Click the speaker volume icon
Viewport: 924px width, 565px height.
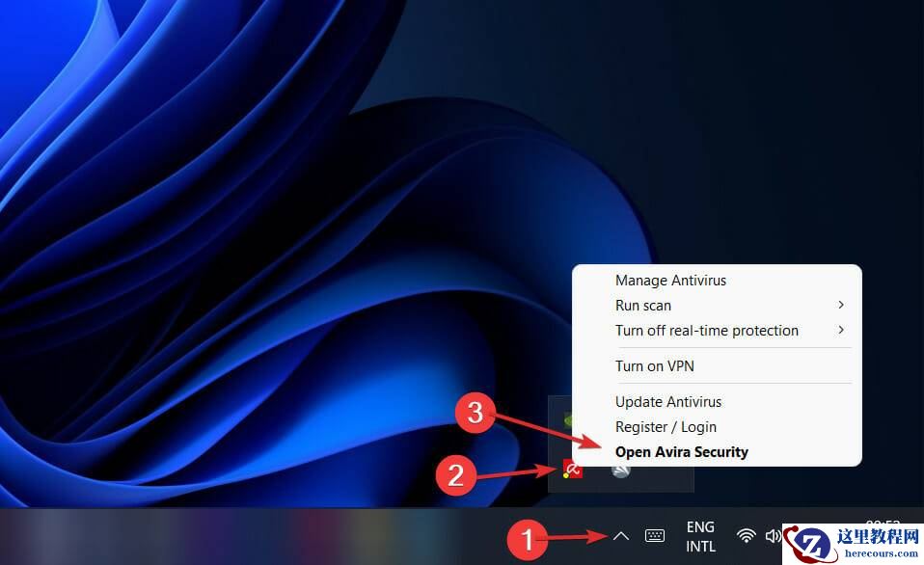click(773, 535)
